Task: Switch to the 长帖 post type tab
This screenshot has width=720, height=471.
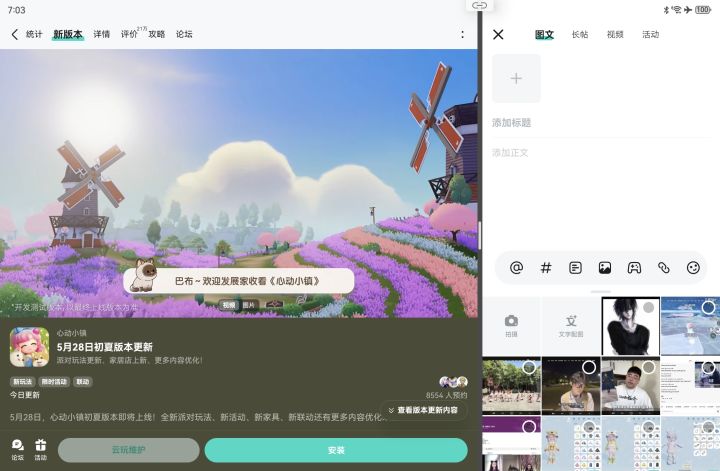Action: [x=580, y=34]
